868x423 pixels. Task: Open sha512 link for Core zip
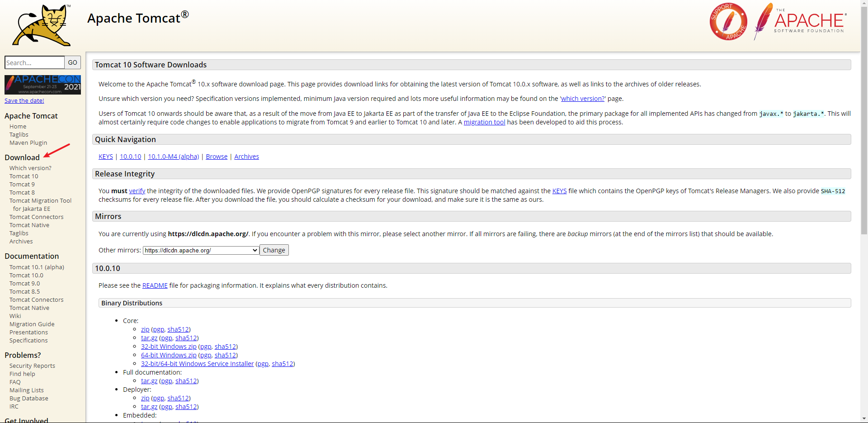178,329
